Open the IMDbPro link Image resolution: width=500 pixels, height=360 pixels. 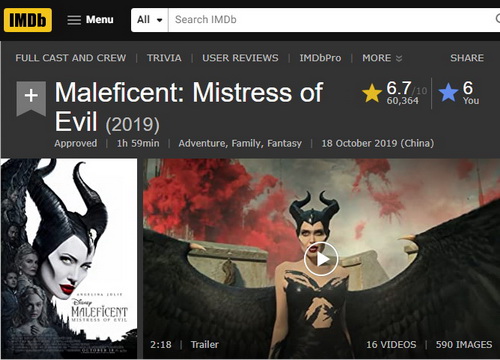pos(320,58)
